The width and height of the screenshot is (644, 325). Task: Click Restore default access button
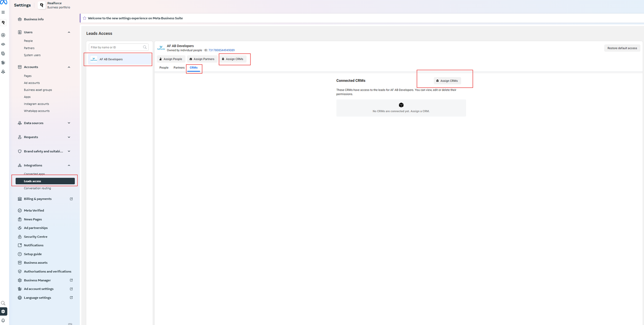pos(622,48)
